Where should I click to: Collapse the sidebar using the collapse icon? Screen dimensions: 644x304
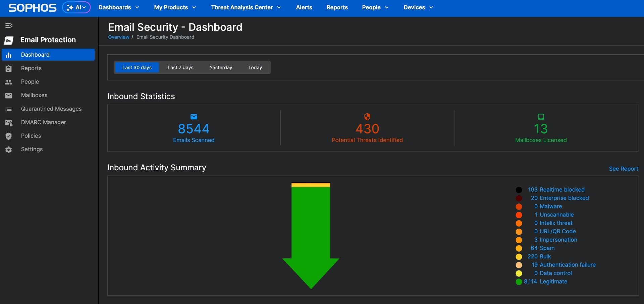(x=9, y=25)
